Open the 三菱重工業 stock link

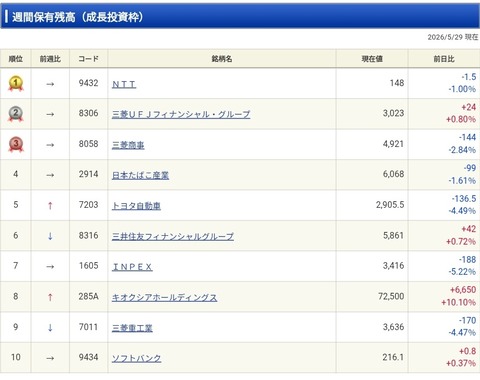point(132,328)
